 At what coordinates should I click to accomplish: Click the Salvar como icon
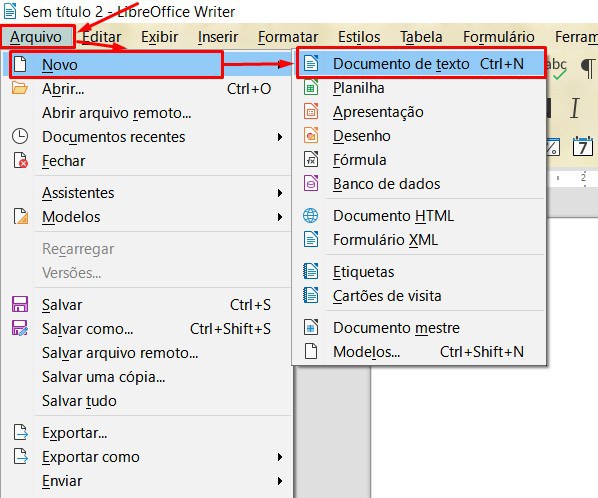click(x=20, y=328)
